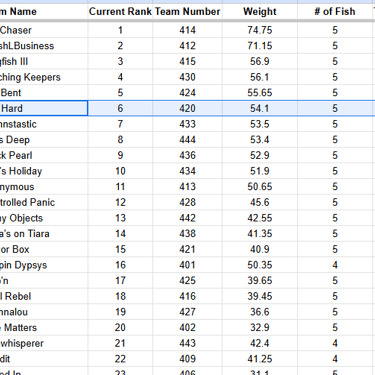The height and width of the screenshot is (375, 375).
Task: Select the # of Fish column header
Action: point(335,12)
